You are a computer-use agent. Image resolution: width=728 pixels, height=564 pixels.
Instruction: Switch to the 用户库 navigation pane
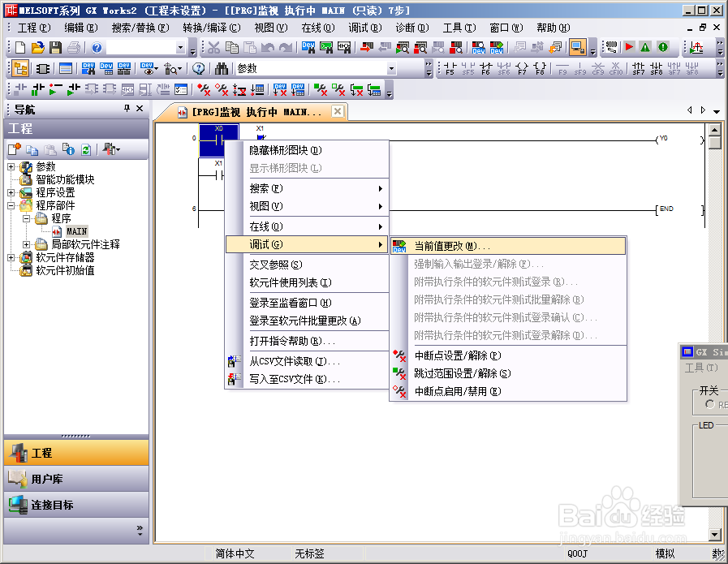coord(76,479)
